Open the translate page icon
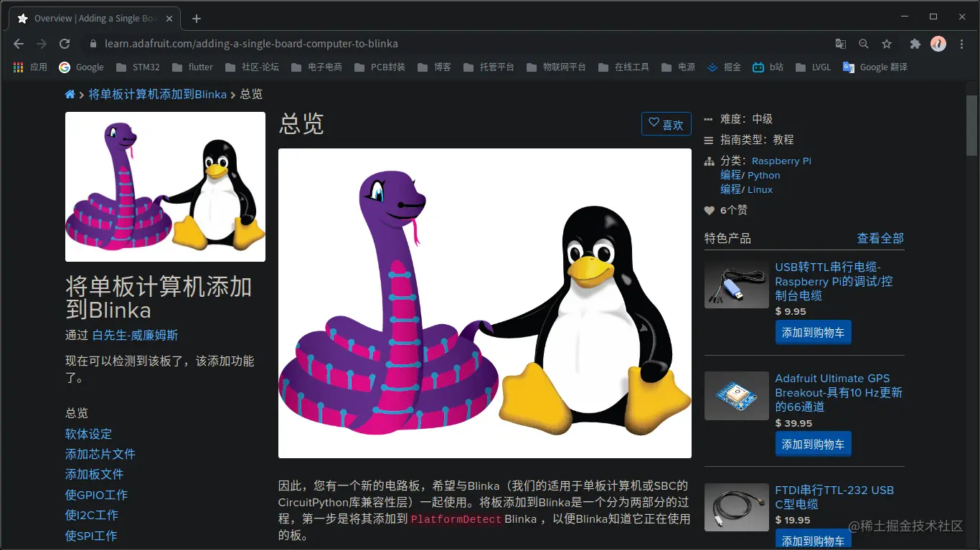 (841, 44)
